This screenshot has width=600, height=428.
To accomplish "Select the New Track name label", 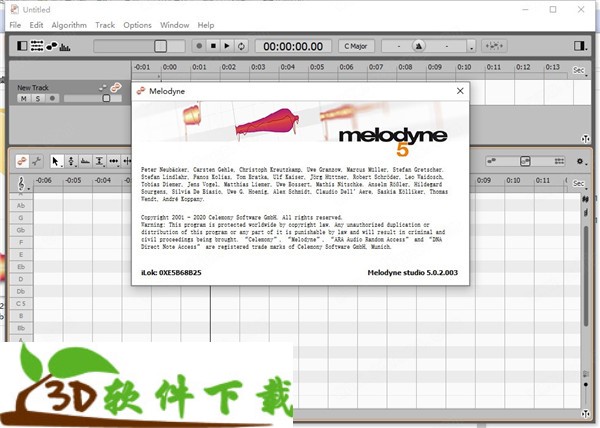I will pyautogui.click(x=33, y=88).
